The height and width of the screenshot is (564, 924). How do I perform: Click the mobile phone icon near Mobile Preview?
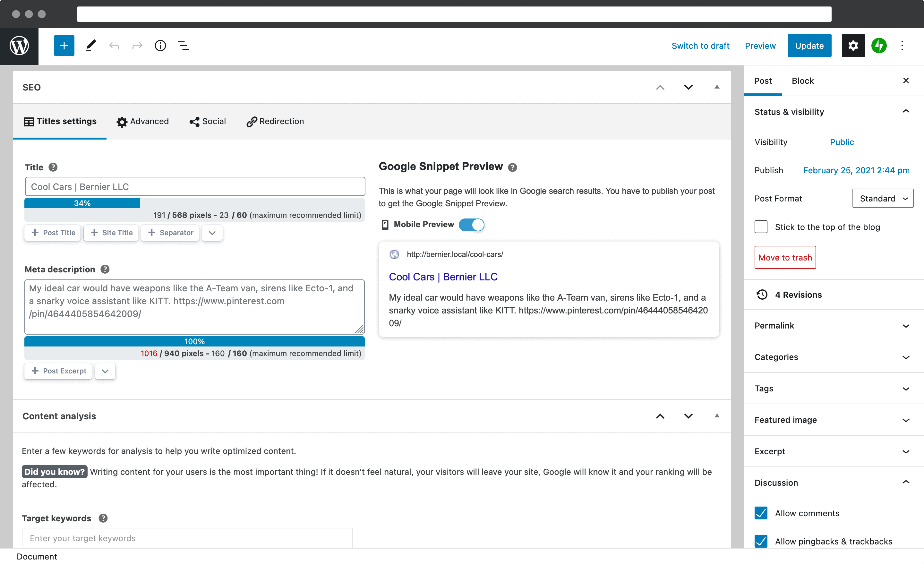point(385,225)
